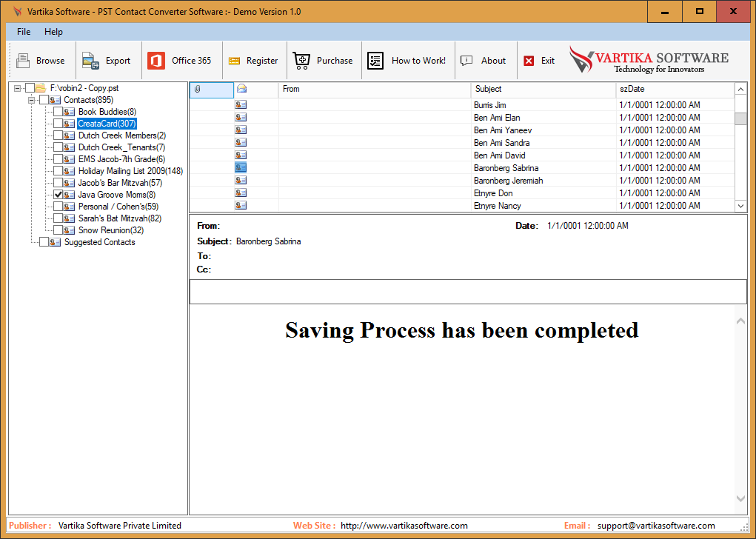Click the preview pane scroll down arrow
756x539 pixels.
coord(740,499)
